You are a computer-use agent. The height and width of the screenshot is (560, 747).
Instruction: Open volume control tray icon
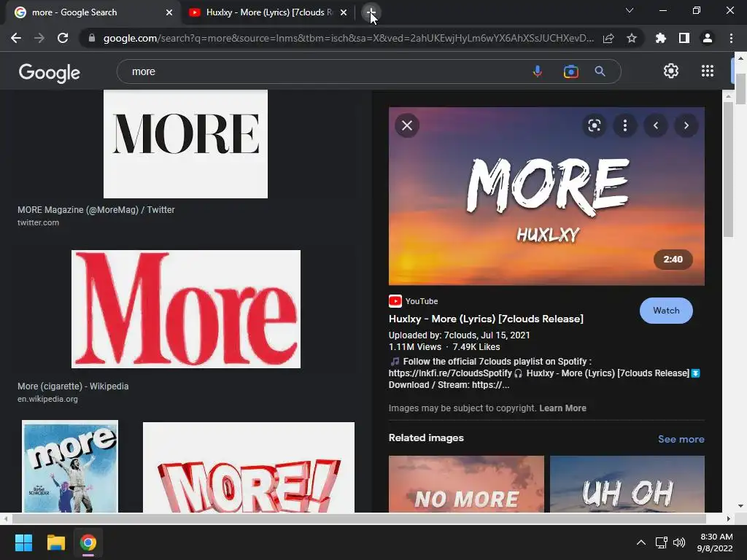(679, 542)
